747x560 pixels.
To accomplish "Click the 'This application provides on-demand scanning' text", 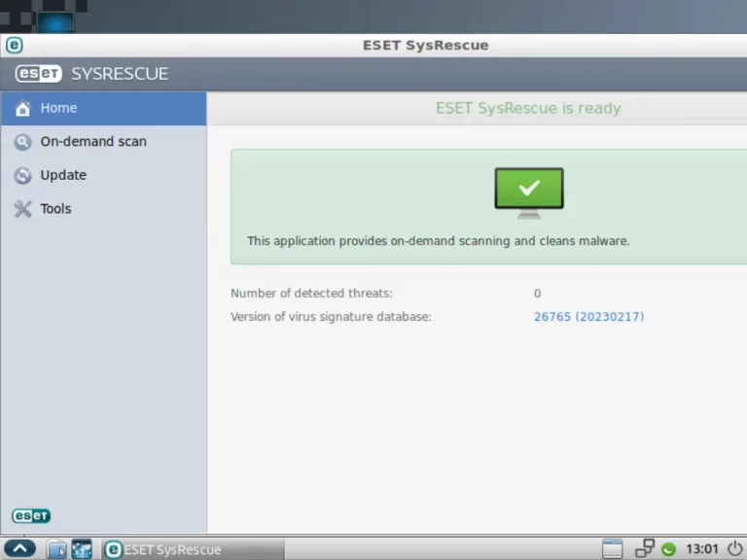I will point(439,241).
